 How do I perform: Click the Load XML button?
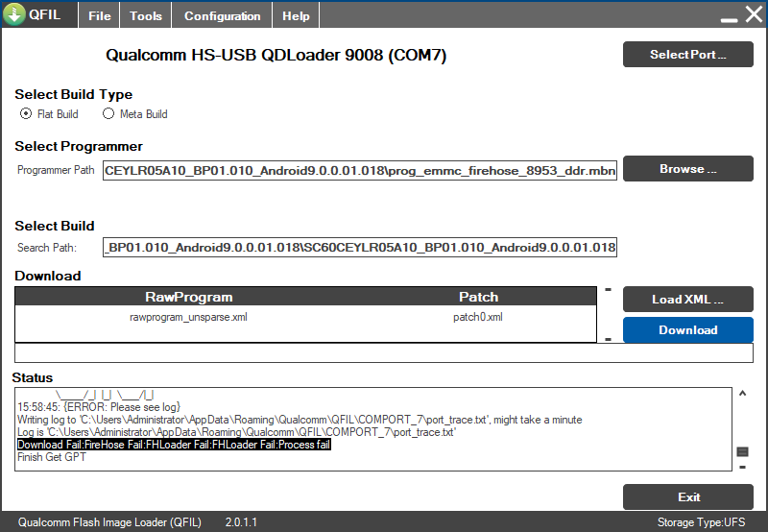687,300
